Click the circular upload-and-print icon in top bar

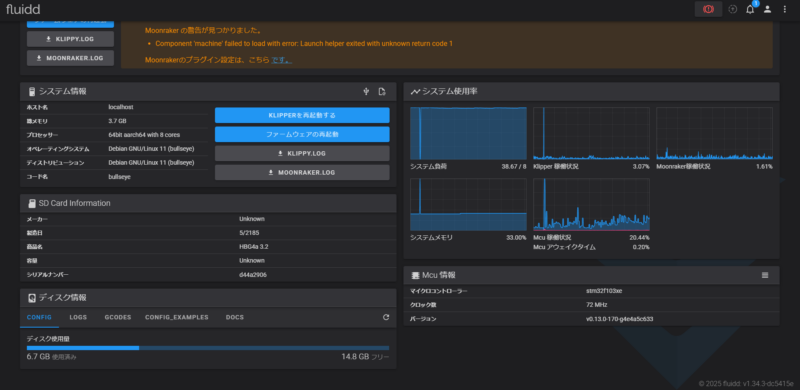[x=733, y=9]
